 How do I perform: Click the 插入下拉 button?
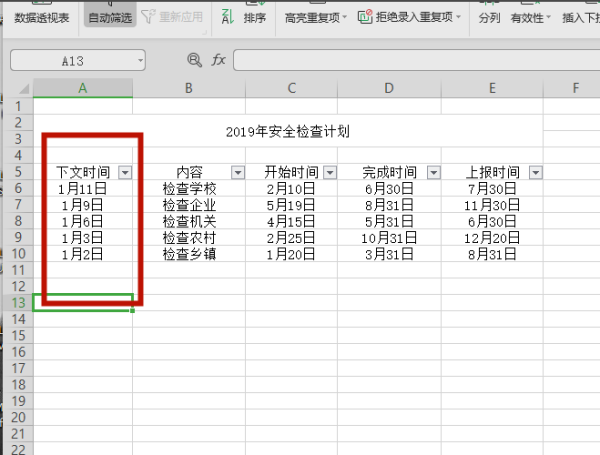pos(581,18)
